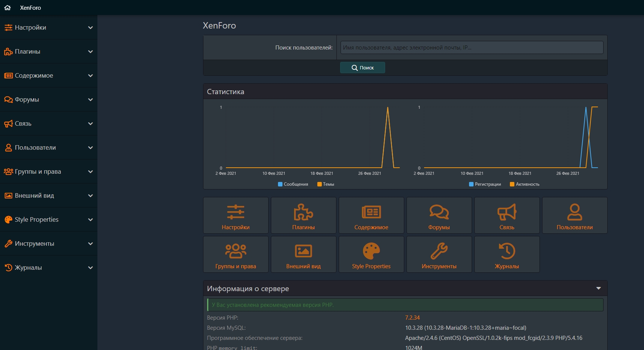
Task: Click the puzzle icon beside sidebar Плагины
Action: coord(8,51)
